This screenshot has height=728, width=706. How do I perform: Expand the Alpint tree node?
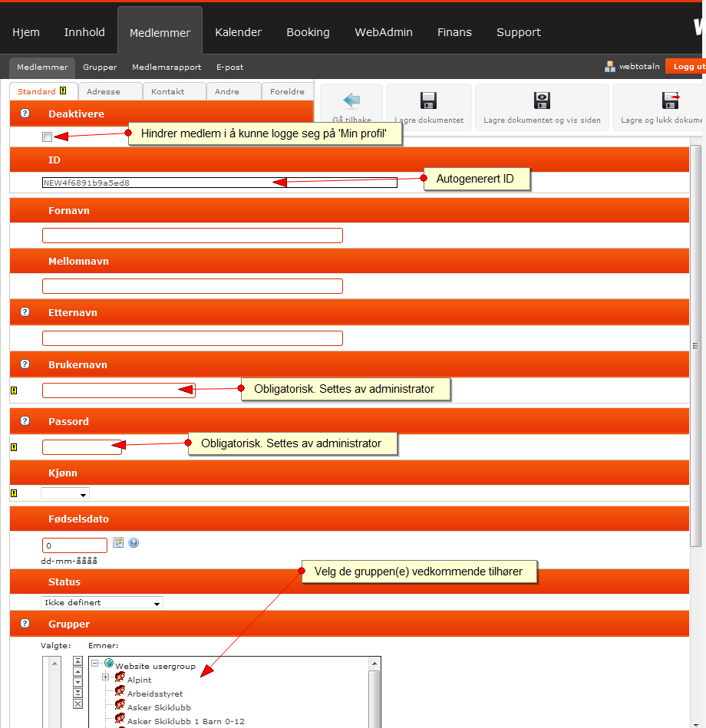[x=105, y=677]
